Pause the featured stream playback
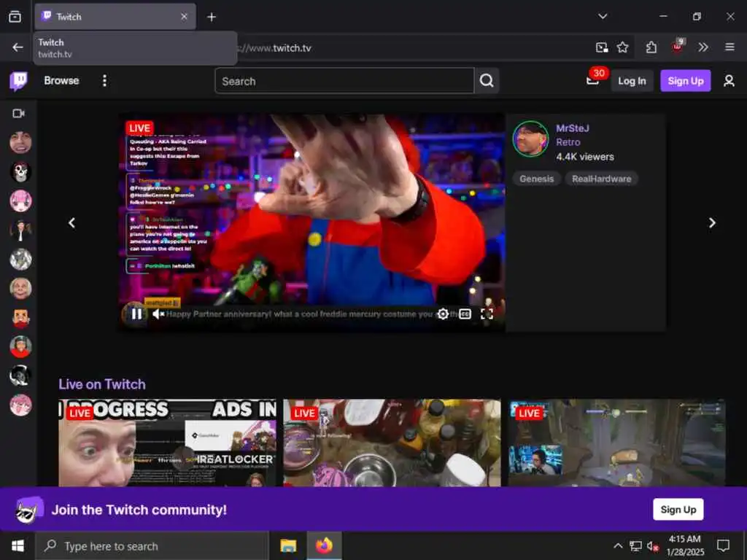 [x=136, y=314]
